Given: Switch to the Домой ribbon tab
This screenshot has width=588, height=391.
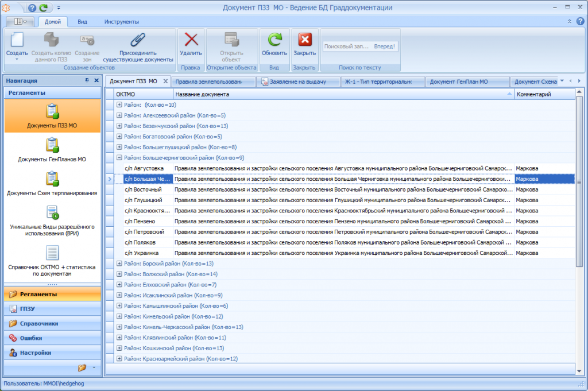Looking at the screenshot, I should click(x=52, y=22).
